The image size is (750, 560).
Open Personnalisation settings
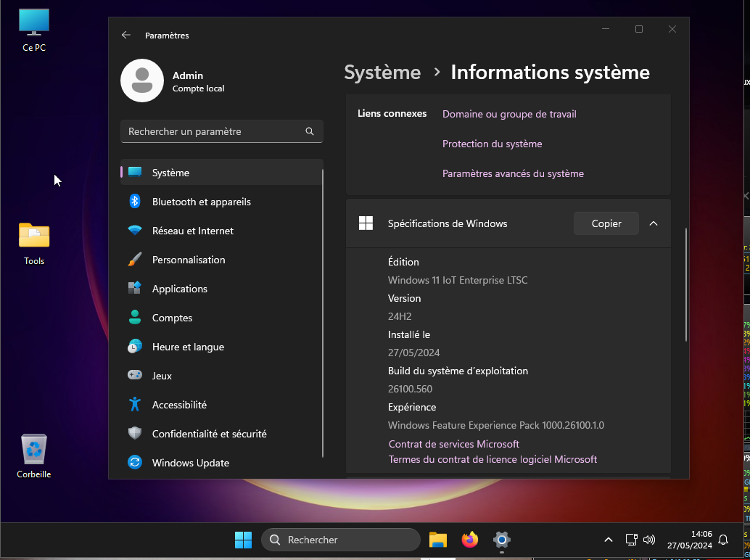[222, 259]
